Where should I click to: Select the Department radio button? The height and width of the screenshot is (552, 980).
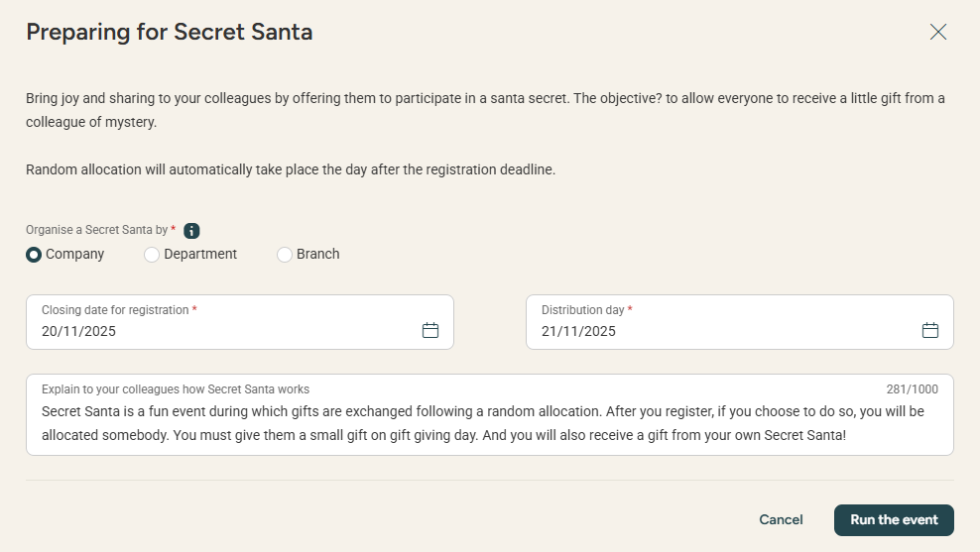point(152,255)
